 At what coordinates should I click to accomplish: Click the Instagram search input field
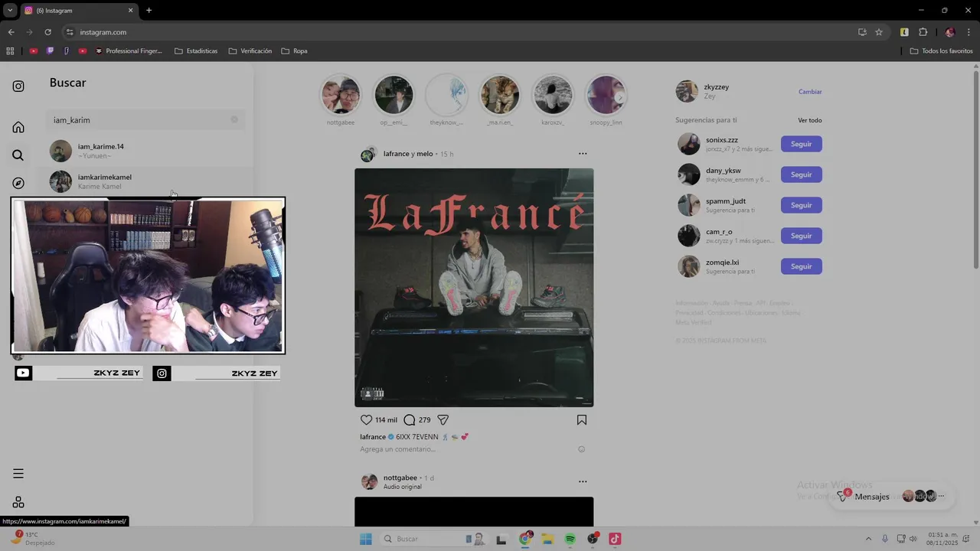click(x=145, y=120)
